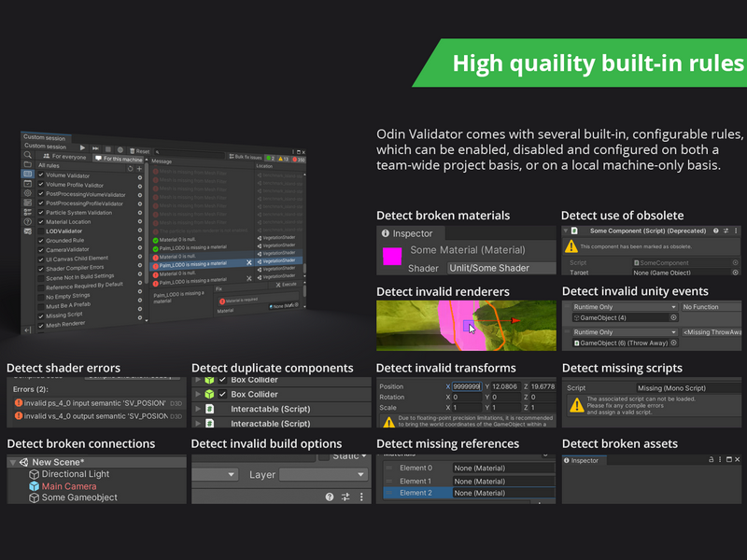Click the Element 0 None (Material) field
The width and height of the screenshot is (747, 560).
[504, 469]
